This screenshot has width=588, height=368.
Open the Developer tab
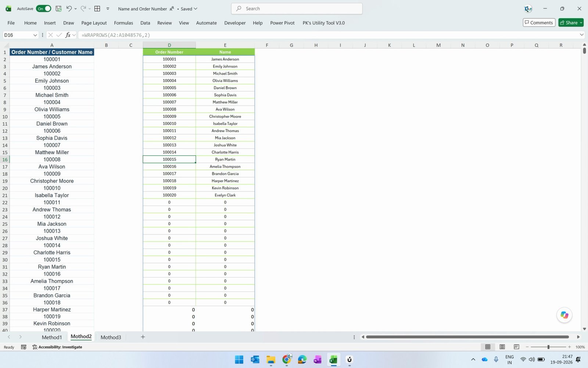click(x=235, y=23)
